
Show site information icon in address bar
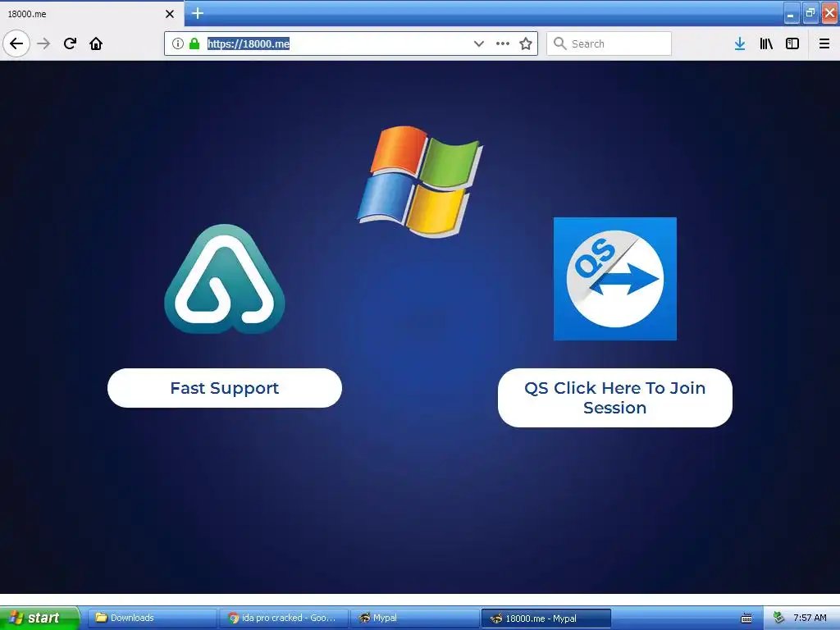[x=178, y=43]
